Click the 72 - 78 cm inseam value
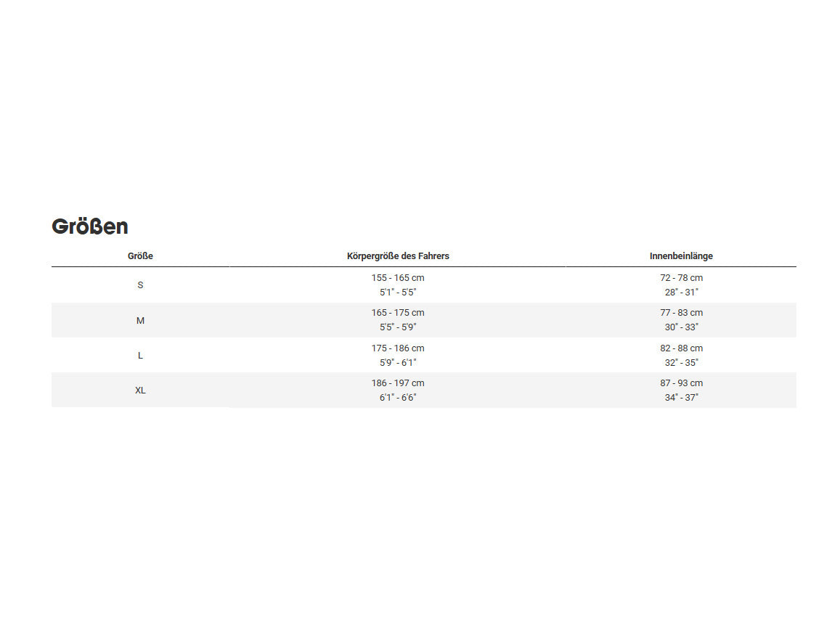This screenshot has height=617, width=840. tap(681, 278)
